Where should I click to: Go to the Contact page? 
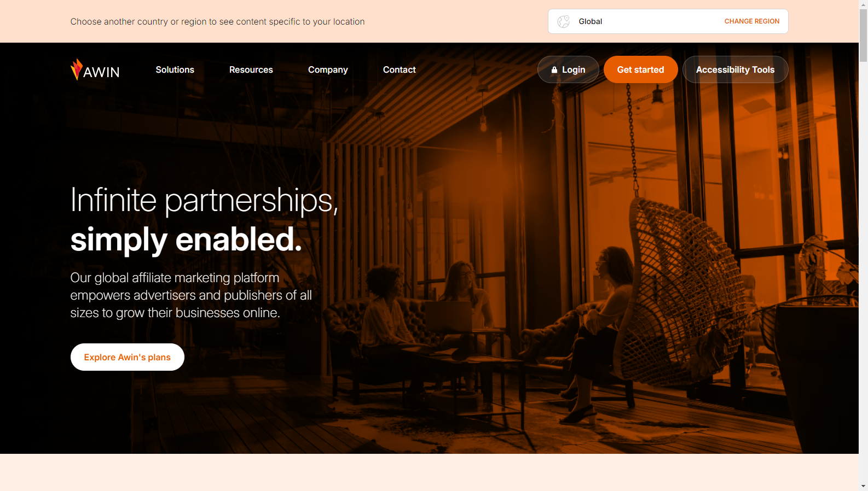point(399,69)
